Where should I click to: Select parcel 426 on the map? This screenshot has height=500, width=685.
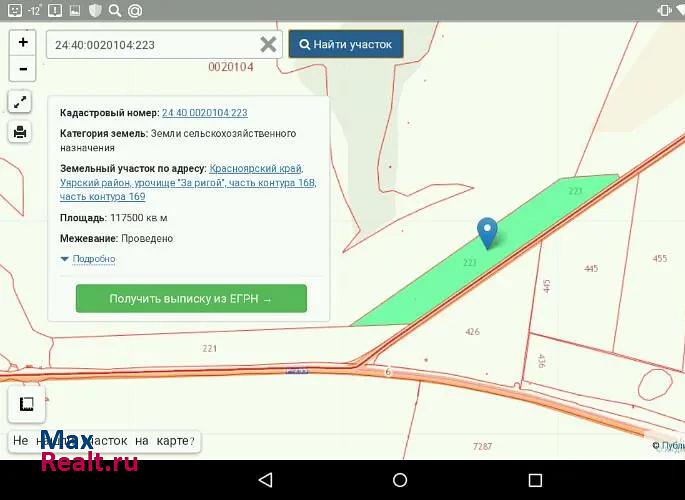(472, 332)
